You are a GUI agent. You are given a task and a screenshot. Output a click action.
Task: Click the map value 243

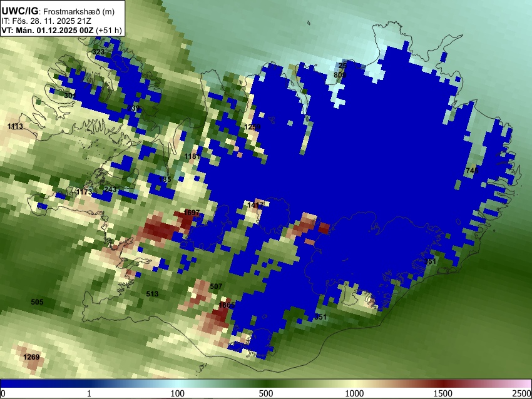coord(110,189)
